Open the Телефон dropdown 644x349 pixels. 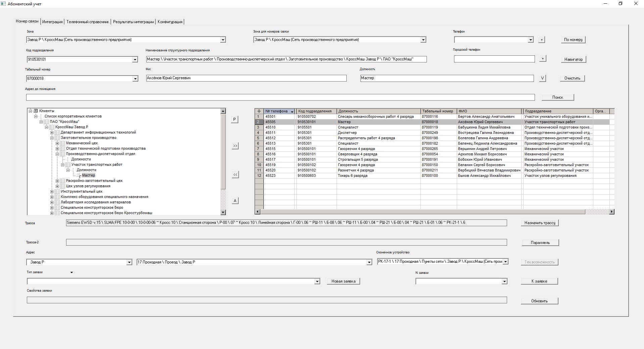[x=531, y=40]
